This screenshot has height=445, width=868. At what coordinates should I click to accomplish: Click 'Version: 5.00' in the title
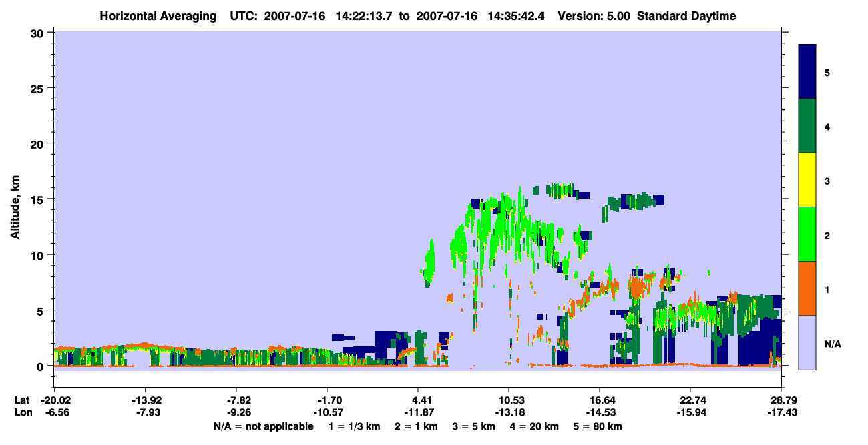(x=596, y=16)
